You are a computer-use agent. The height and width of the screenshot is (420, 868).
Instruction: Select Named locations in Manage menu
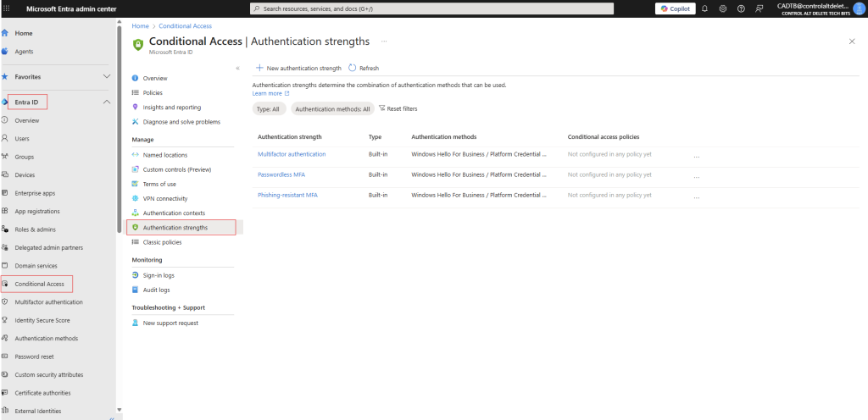(x=164, y=155)
